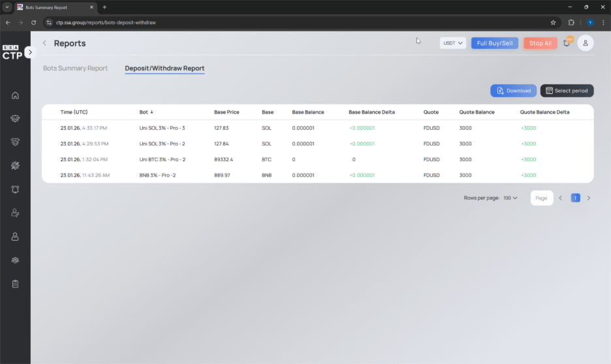
Task: Click the Page number input field
Action: [541, 198]
